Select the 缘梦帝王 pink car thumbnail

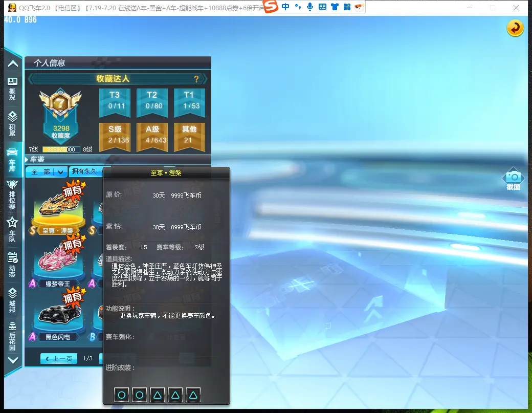coord(58,262)
